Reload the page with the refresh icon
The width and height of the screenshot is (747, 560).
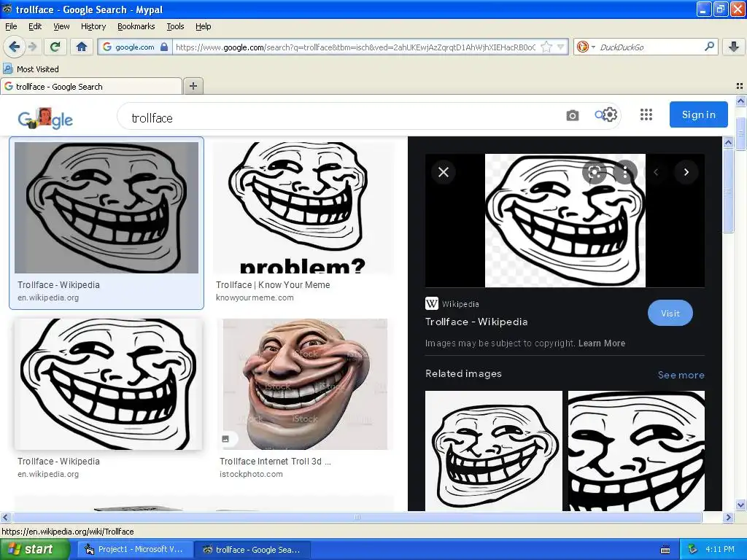(55, 47)
